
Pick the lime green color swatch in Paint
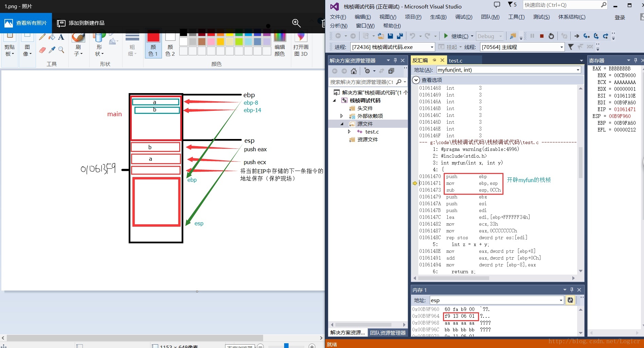[x=239, y=41]
